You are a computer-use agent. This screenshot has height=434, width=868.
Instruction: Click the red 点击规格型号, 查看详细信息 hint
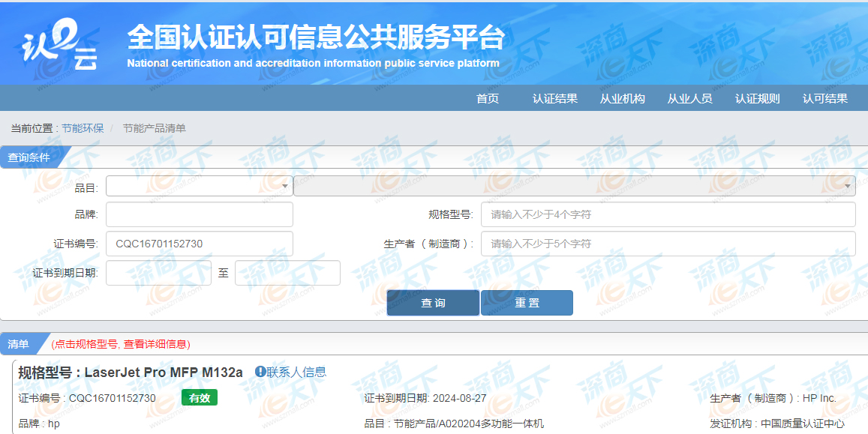tap(121, 344)
